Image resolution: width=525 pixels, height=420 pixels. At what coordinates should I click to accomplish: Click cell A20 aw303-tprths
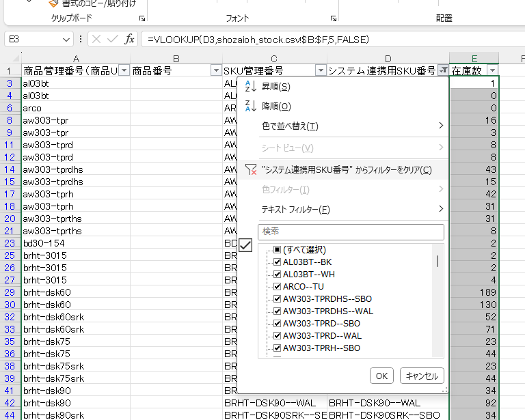pos(76,219)
